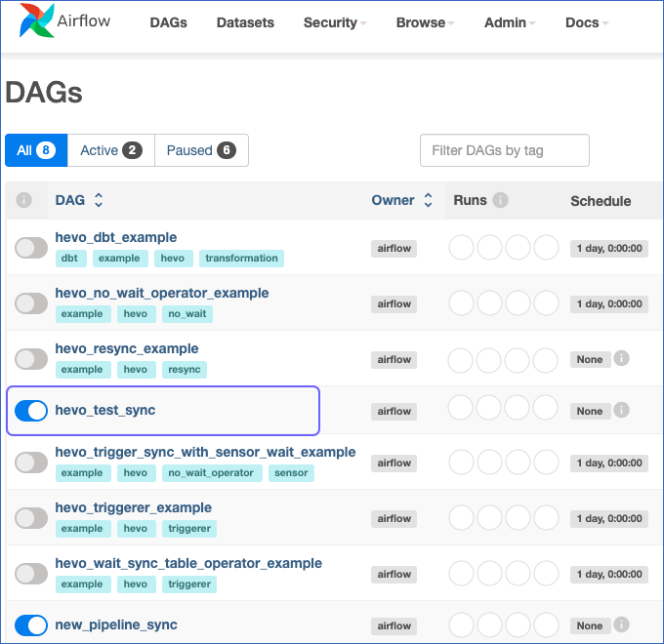Click the info icon in table header corner
Image resolution: width=664 pixels, height=644 pixels.
tap(23, 200)
